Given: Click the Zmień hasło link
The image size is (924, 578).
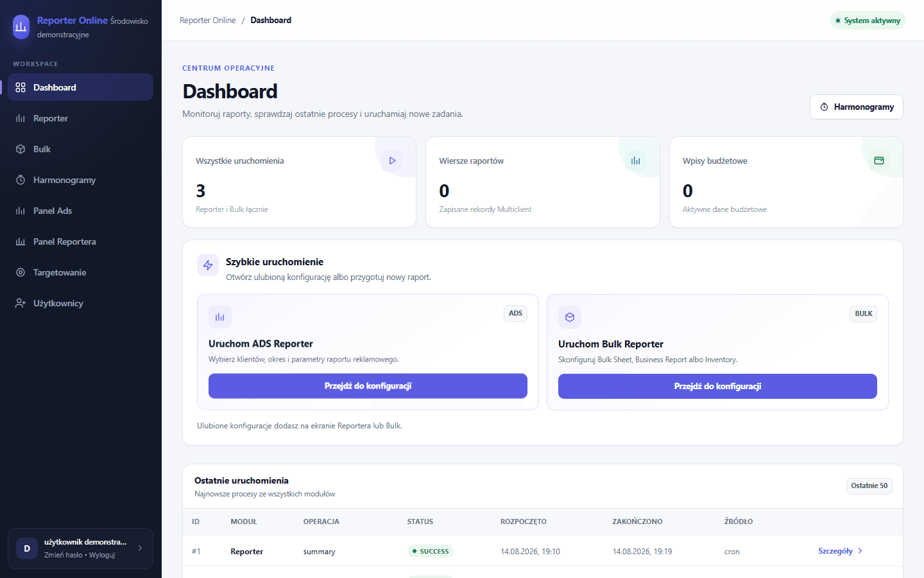Looking at the screenshot, I should (63, 555).
